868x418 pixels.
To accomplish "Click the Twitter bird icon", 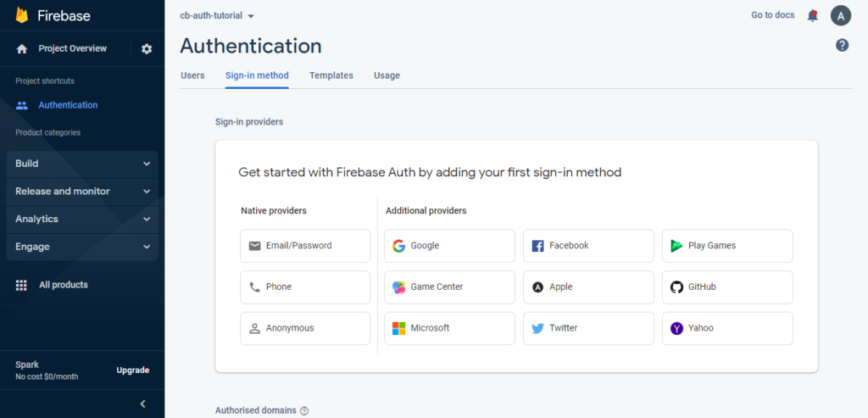I will (537, 328).
